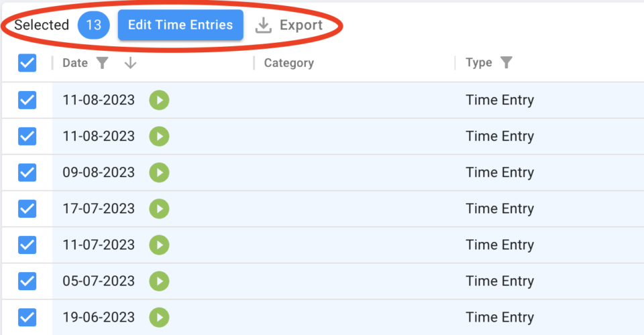Start timer for 09-08-2023 entry

(159, 173)
